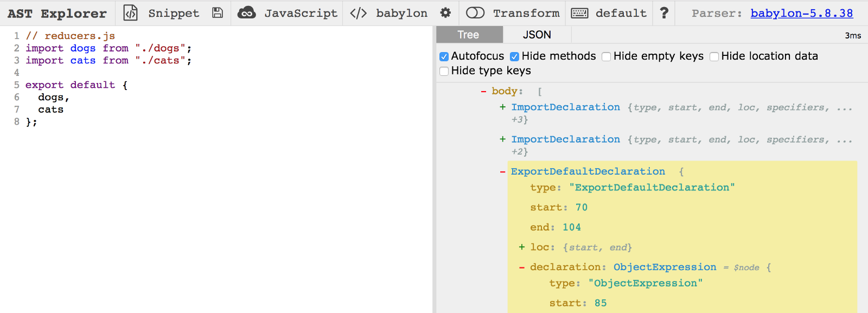Click the save floppy disk icon

pyautogui.click(x=218, y=13)
